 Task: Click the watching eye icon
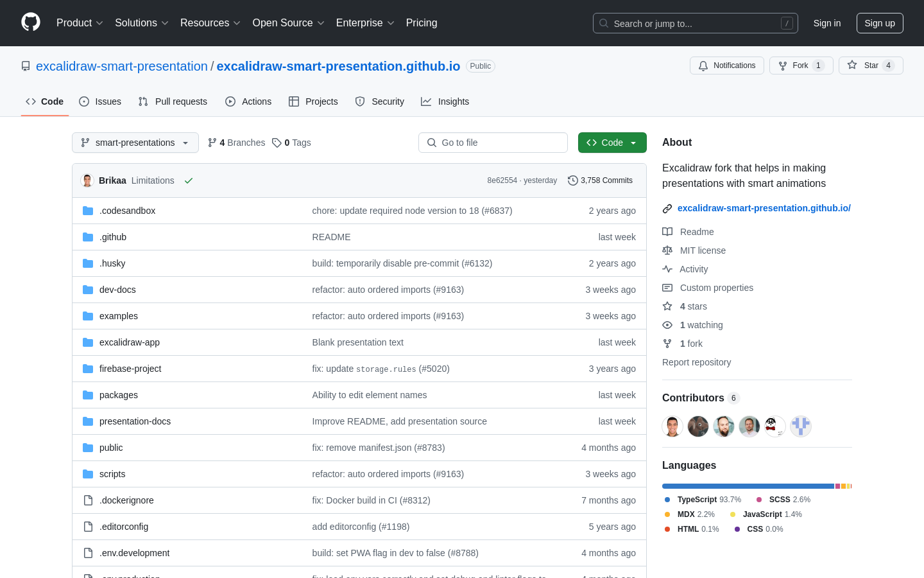point(667,325)
